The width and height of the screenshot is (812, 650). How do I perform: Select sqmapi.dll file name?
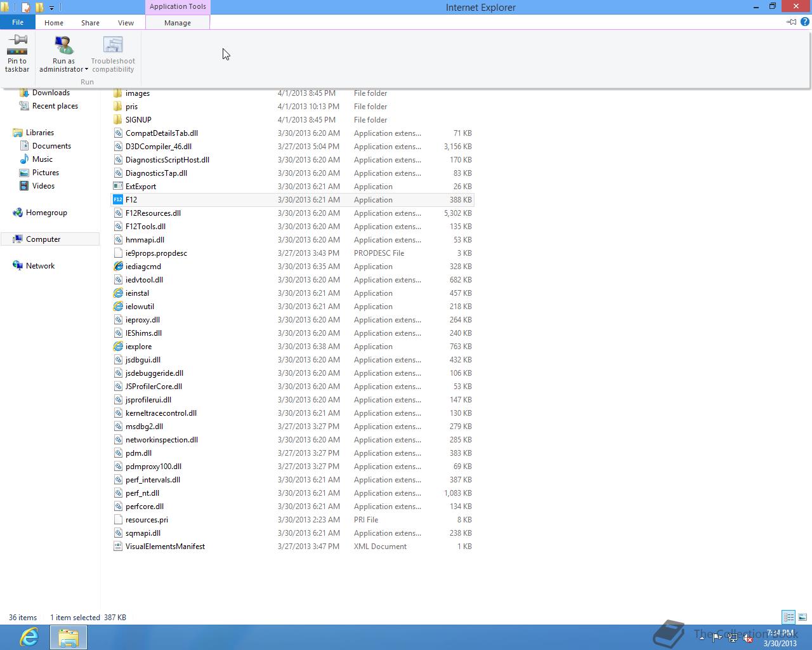coord(143,533)
